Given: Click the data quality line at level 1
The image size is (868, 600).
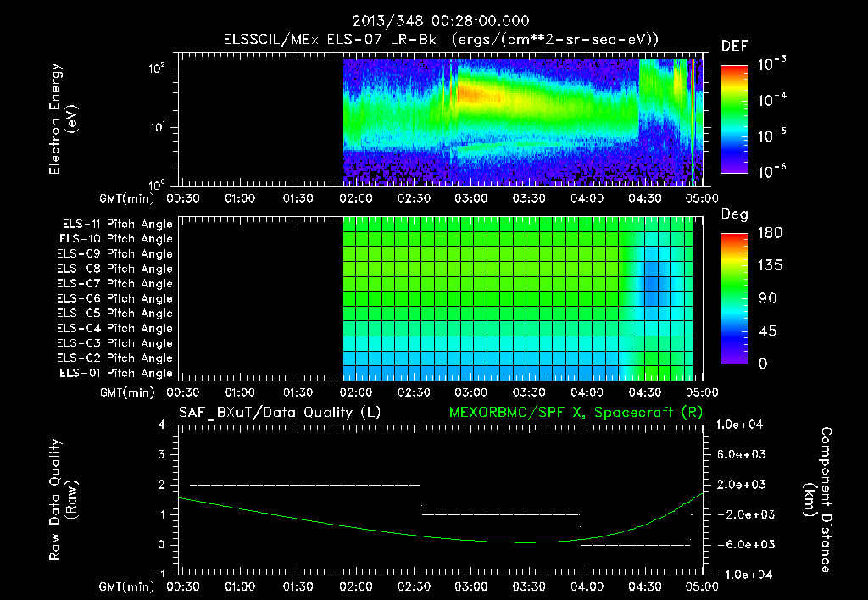Looking at the screenshot, I should pyautogui.click(x=500, y=514).
